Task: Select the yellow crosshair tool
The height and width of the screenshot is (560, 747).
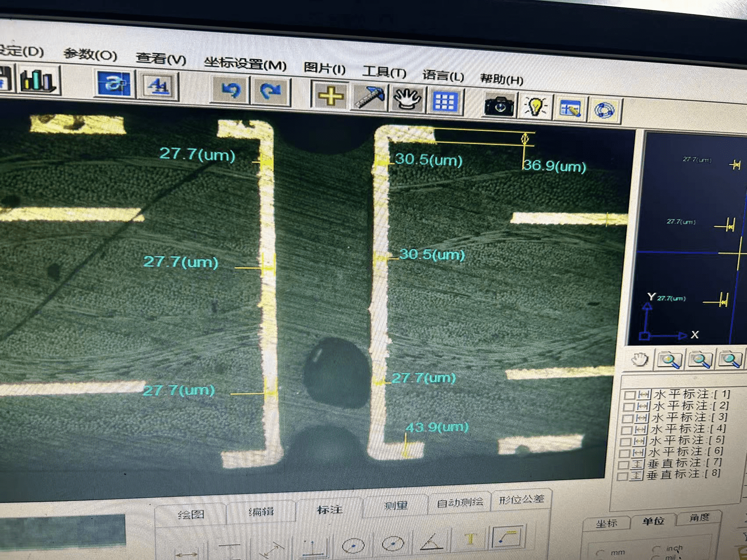Action: pyautogui.click(x=330, y=96)
